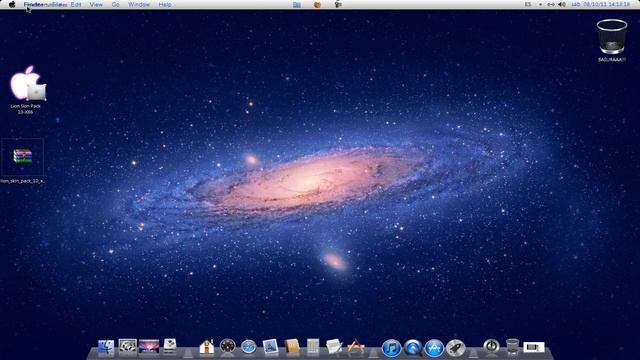Open the Help menu
The width and height of the screenshot is (640, 360).
pos(165,4)
